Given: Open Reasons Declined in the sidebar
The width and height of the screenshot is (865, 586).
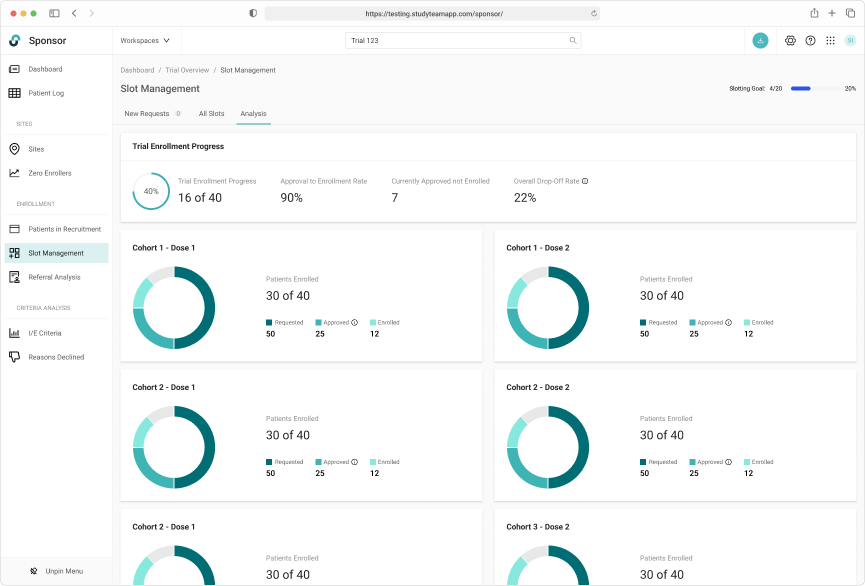Looking at the screenshot, I should tap(55, 357).
